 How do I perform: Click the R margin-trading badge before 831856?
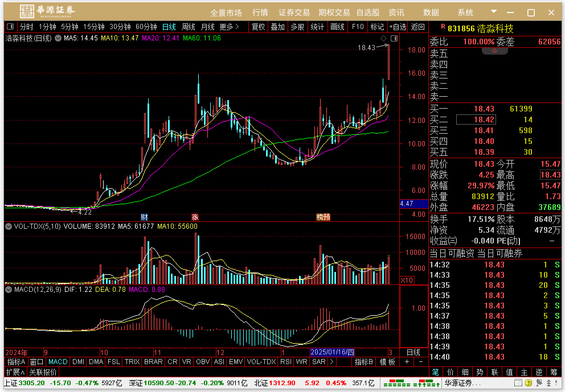pyautogui.click(x=443, y=26)
